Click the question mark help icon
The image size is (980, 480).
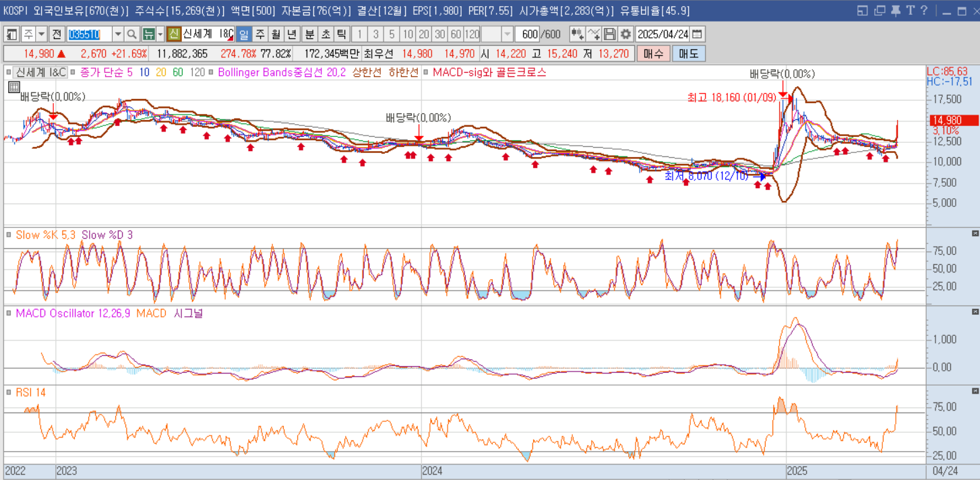click(x=924, y=11)
